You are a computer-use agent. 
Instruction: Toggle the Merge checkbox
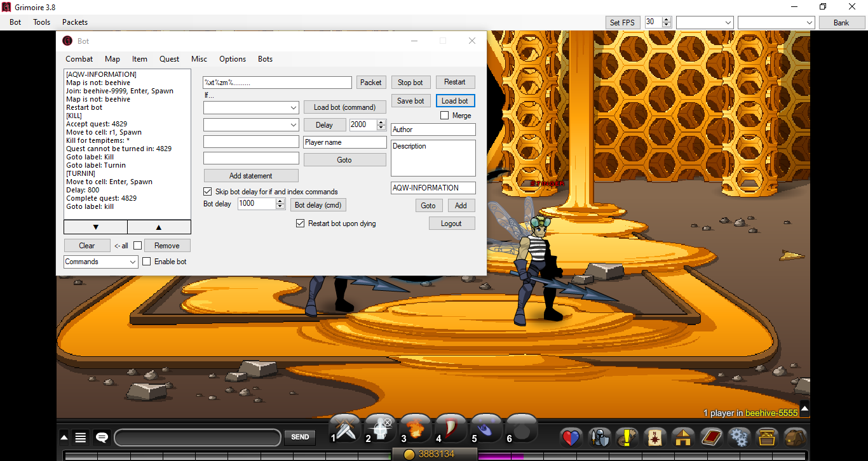click(445, 116)
